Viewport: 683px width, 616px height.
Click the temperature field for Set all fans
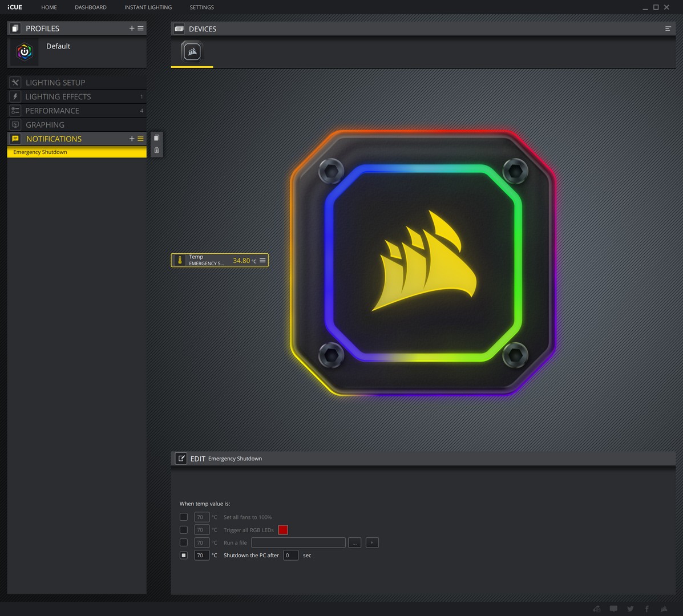[x=201, y=517]
